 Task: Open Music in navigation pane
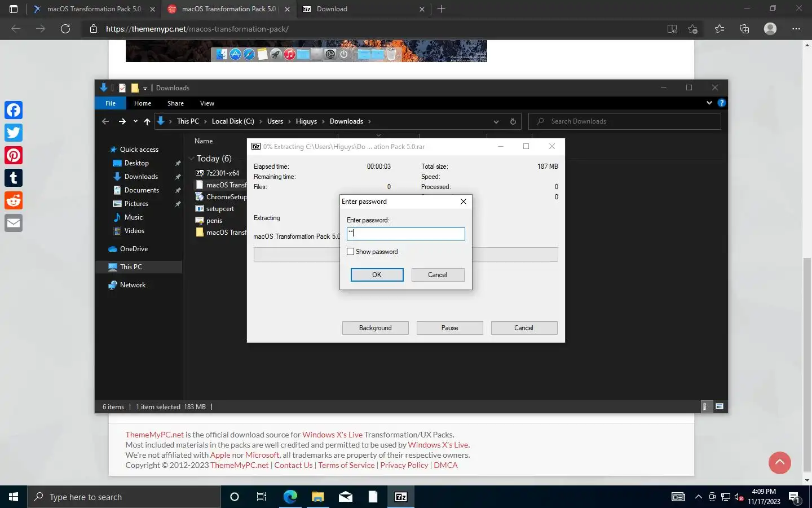coord(134,217)
